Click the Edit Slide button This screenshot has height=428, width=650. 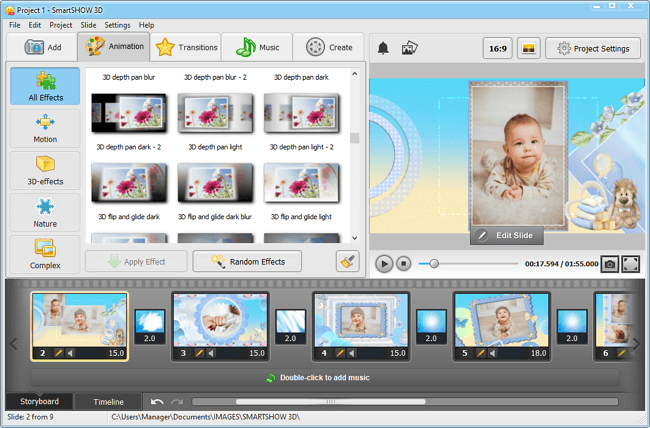507,235
